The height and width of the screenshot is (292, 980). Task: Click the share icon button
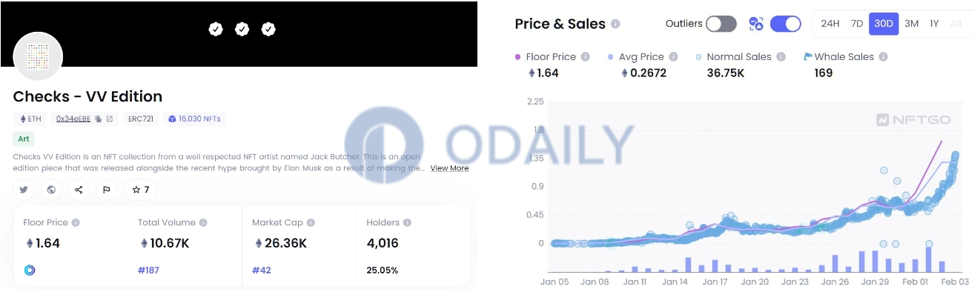point(79,190)
